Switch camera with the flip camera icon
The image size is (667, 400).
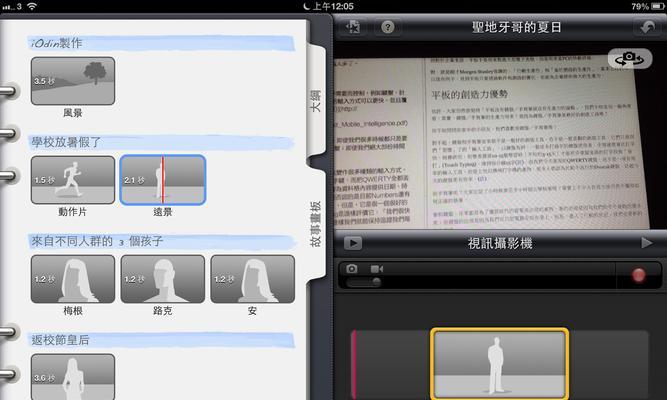(x=630, y=58)
